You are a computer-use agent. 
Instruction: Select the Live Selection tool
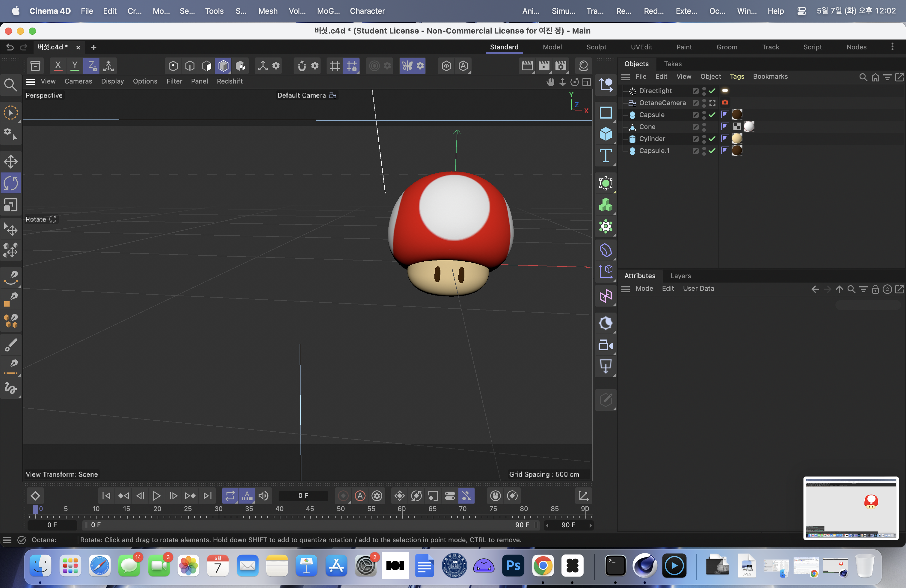pyautogui.click(x=11, y=113)
